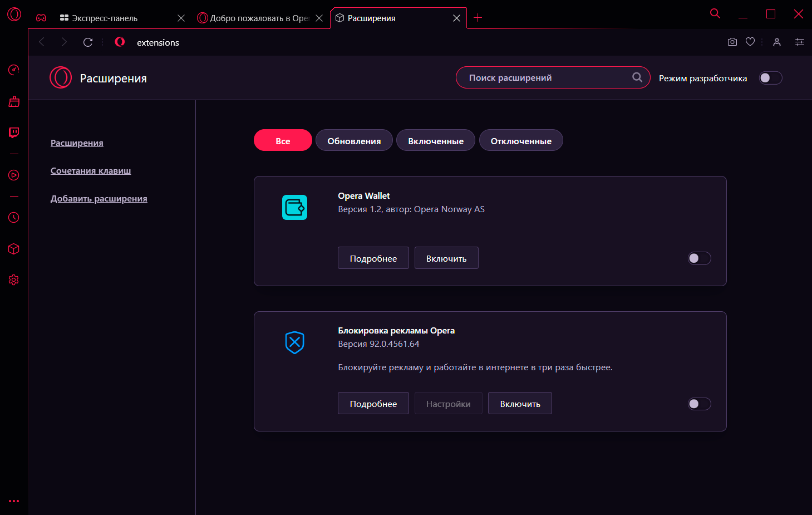The height and width of the screenshot is (515, 812).
Task: Click the Версия 92.0.4561.64 text
Action: coord(379,344)
